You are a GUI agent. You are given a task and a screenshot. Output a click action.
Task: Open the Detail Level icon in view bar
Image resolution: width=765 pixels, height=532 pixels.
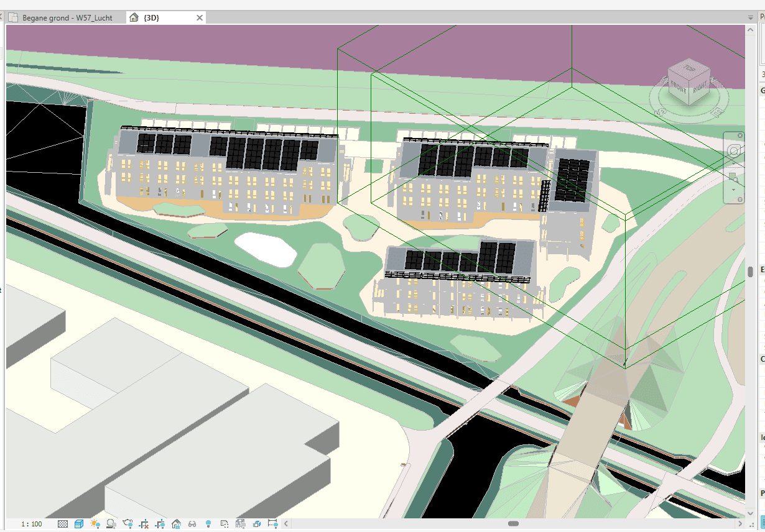point(63,524)
